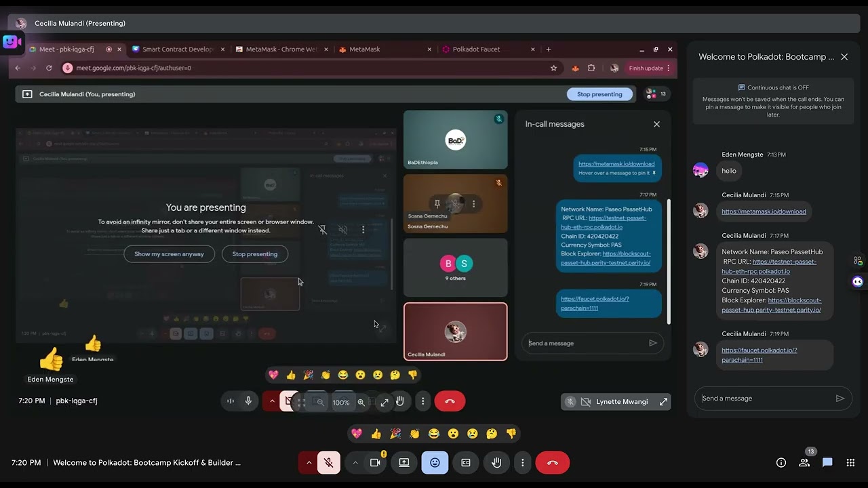Toggle the emoji reactions button

pos(435,463)
